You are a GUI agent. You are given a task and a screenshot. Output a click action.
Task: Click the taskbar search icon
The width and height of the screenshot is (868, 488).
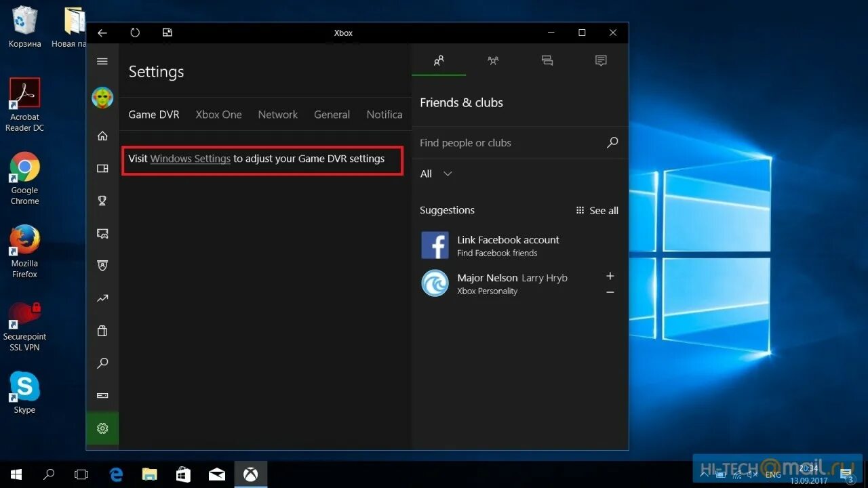pos(49,474)
